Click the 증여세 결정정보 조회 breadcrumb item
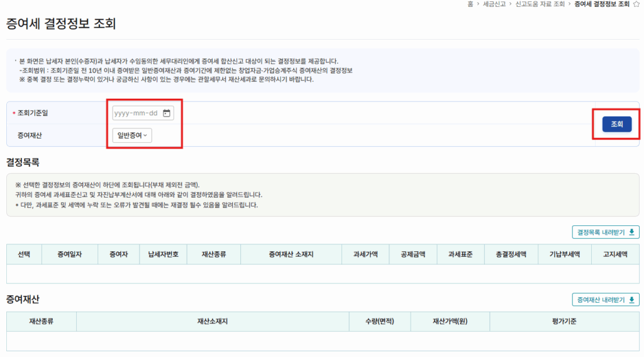 tap(601, 4)
